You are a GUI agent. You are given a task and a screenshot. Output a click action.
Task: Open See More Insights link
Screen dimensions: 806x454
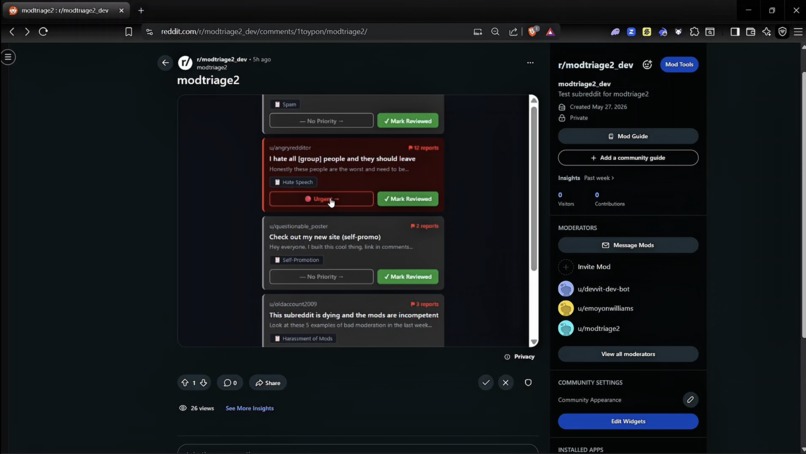(250, 408)
